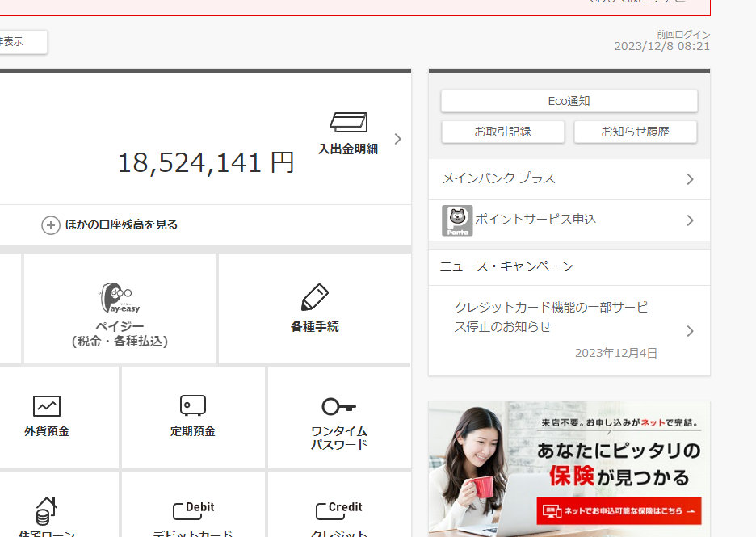The image size is (756, 537).
Task: Click the Ponta point service icon
Action: 457,220
